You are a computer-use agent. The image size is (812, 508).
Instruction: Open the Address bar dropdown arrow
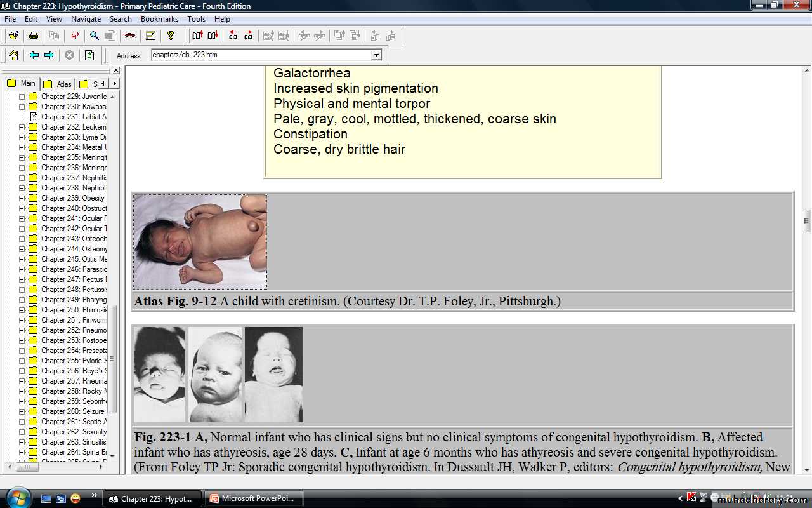(x=376, y=55)
